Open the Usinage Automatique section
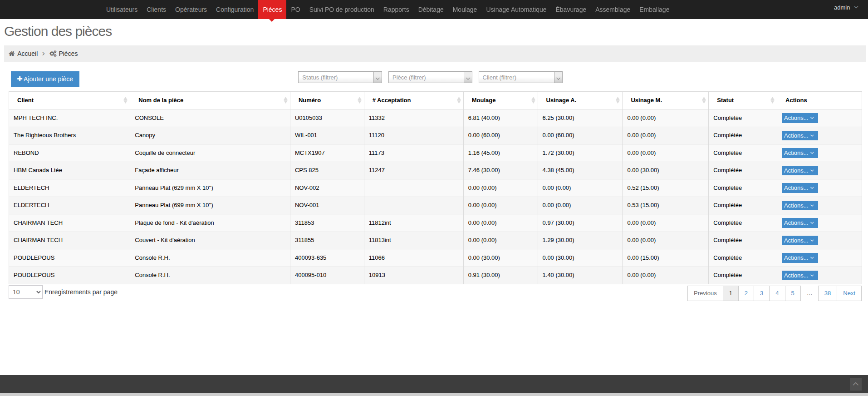 (516, 10)
